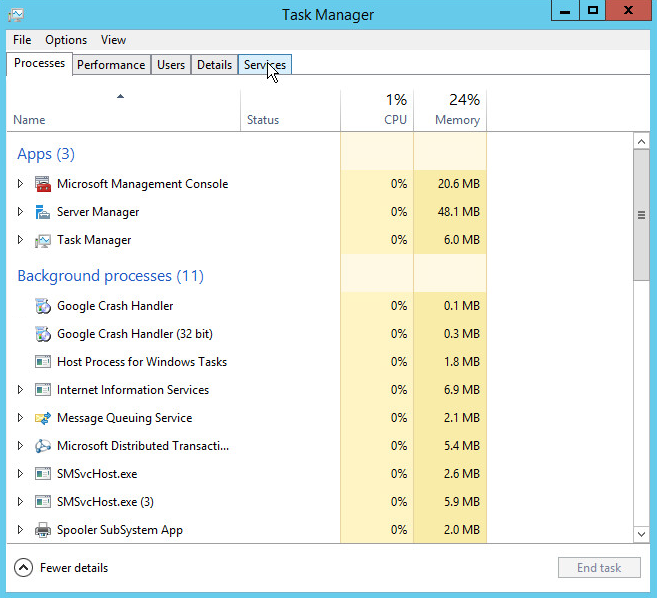This screenshot has height=598, width=657.
Task: Click the Microsoft Distributed Transaction icon
Action: pyautogui.click(x=42, y=446)
